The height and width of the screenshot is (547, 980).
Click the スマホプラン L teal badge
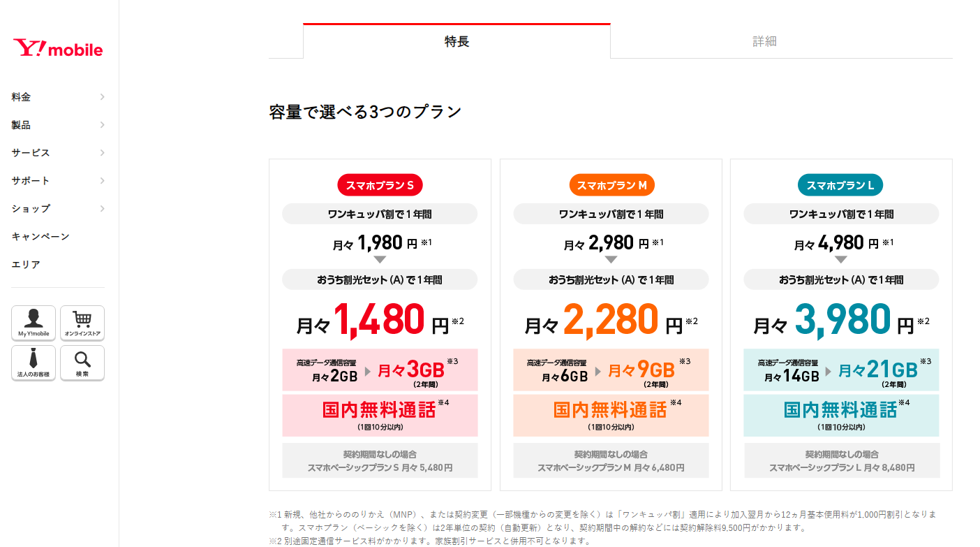(841, 185)
